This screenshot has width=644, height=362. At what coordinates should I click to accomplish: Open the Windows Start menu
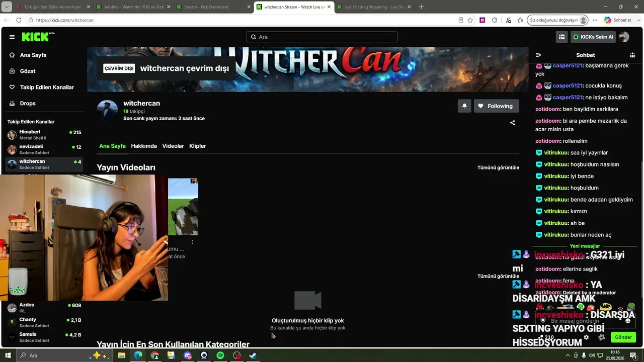(8, 355)
